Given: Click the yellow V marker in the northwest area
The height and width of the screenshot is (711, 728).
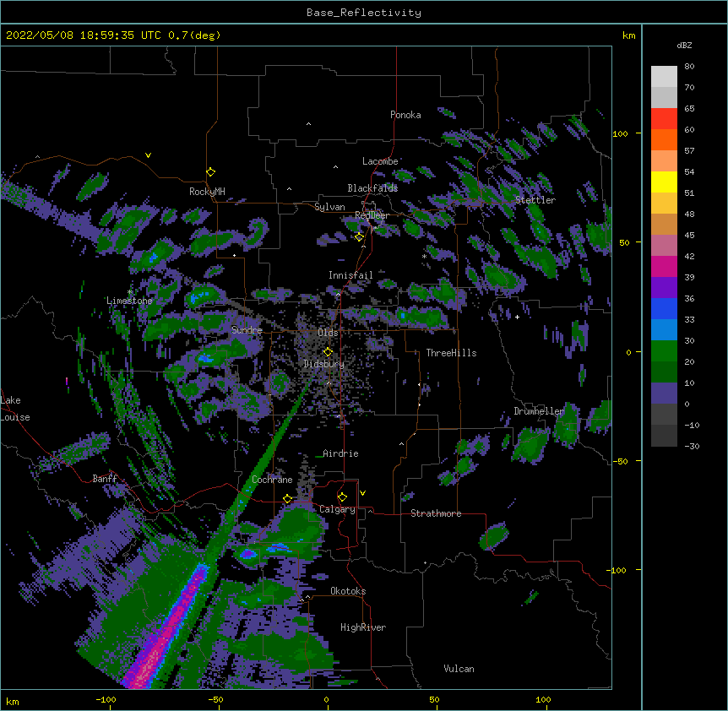Looking at the screenshot, I should pos(148,155).
